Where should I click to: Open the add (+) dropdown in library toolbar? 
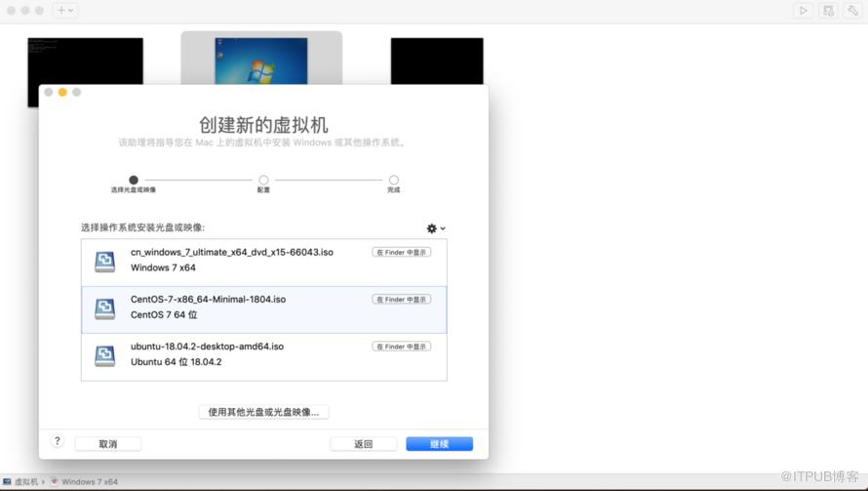coord(65,10)
